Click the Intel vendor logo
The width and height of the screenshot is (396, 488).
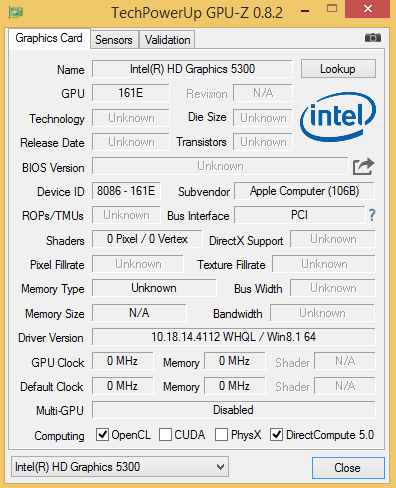pos(338,117)
